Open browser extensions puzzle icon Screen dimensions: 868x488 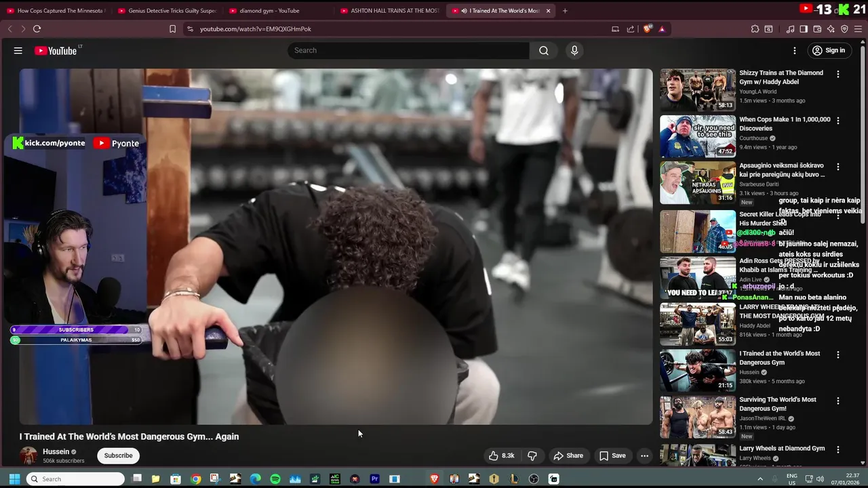click(x=755, y=29)
